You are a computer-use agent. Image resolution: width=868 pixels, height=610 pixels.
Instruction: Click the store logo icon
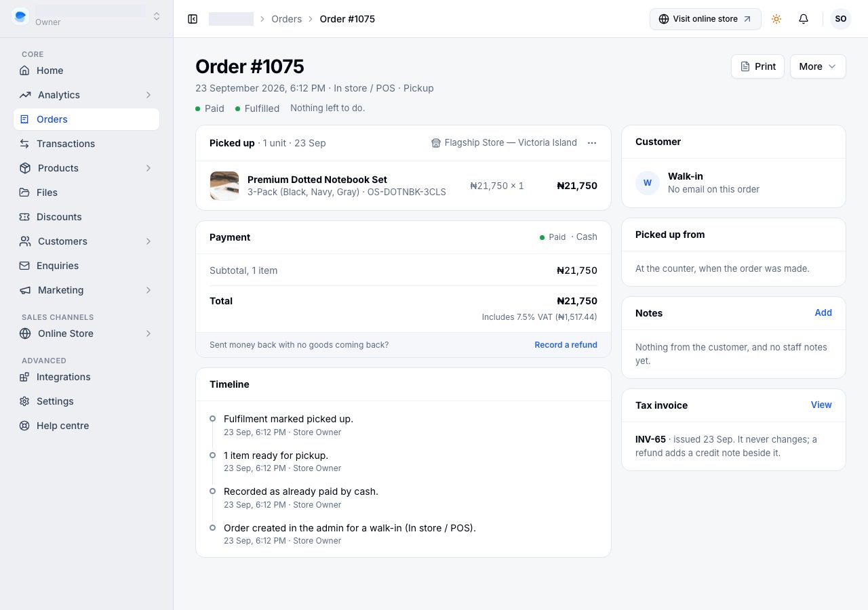point(20,16)
